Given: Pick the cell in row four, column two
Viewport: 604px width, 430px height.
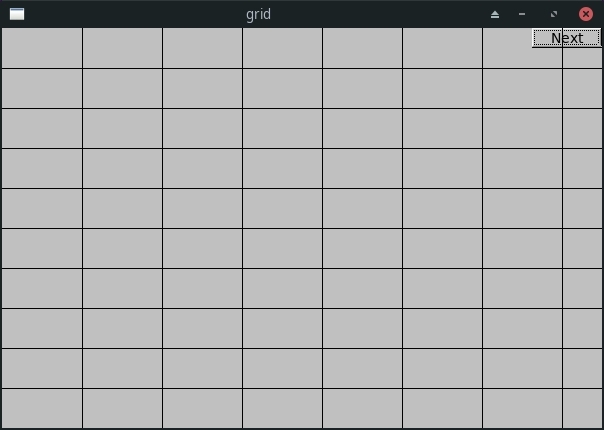Looking at the screenshot, I should [122, 169].
